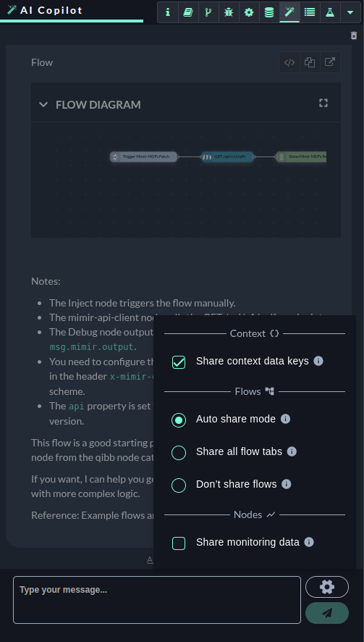The height and width of the screenshot is (642, 364).
Task: Open the list view sidebar icon
Action: click(310, 12)
